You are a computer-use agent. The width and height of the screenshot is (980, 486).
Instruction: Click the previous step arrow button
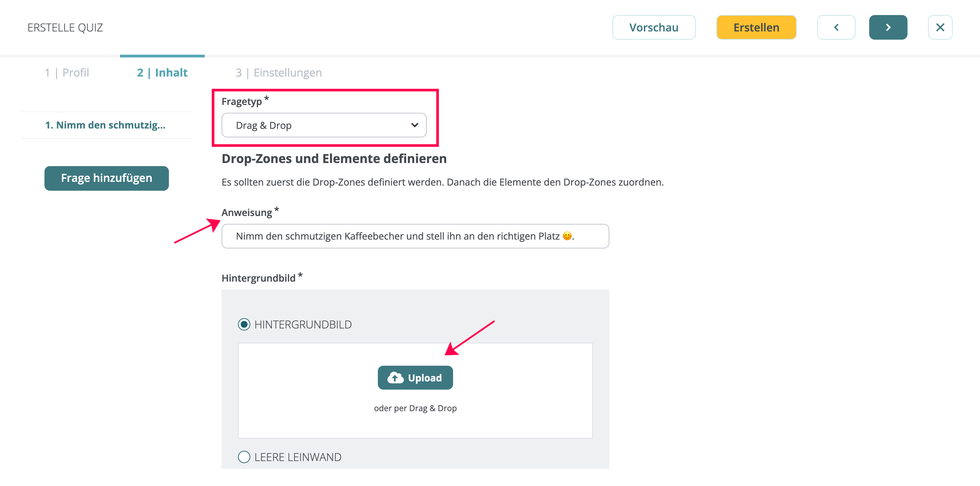point(836,27)
